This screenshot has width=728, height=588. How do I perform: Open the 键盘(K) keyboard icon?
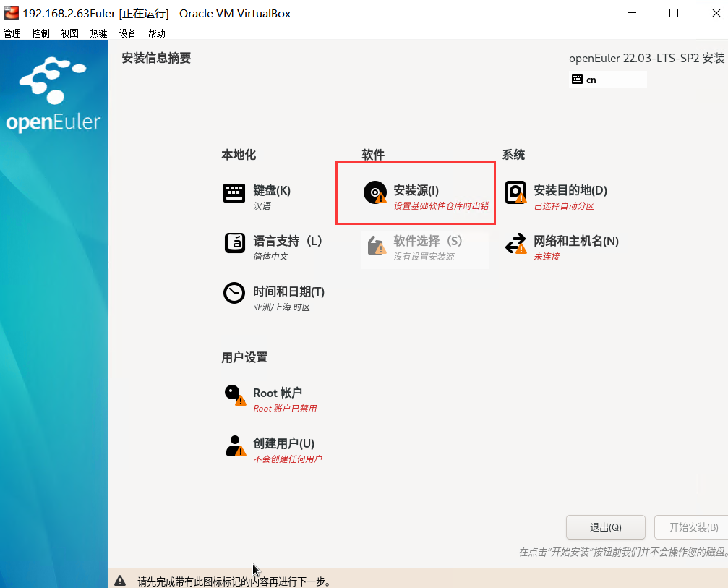click(x=234, y=193)
